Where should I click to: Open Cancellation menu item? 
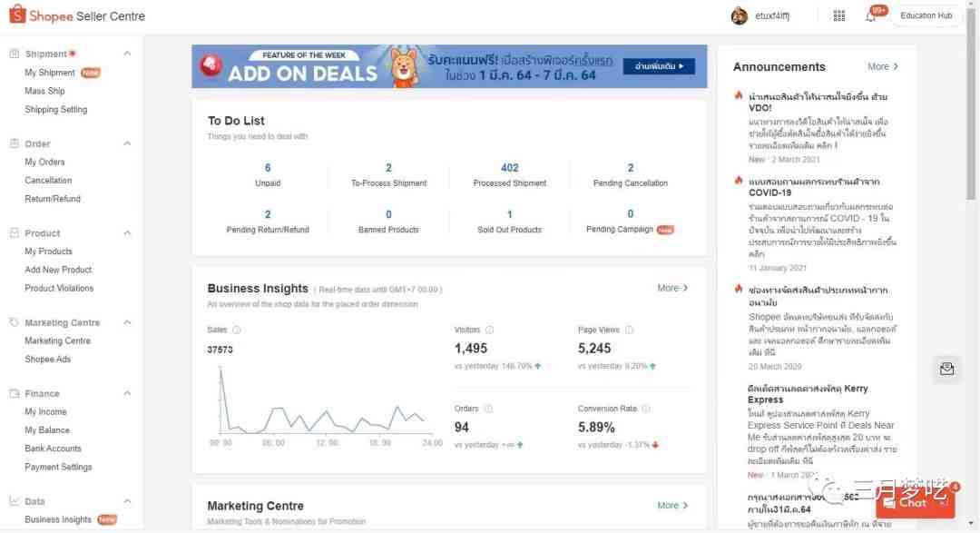(x=48, y=180)
